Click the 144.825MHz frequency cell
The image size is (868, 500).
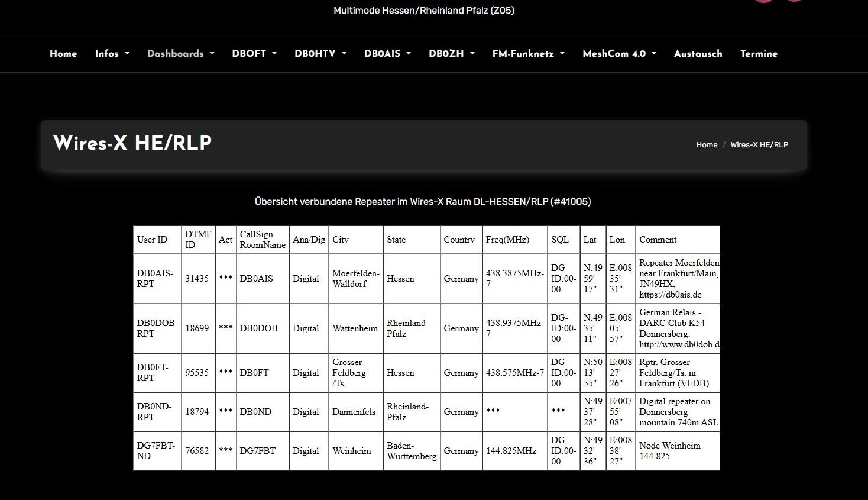pyautogui.click(x=511, y=451)
